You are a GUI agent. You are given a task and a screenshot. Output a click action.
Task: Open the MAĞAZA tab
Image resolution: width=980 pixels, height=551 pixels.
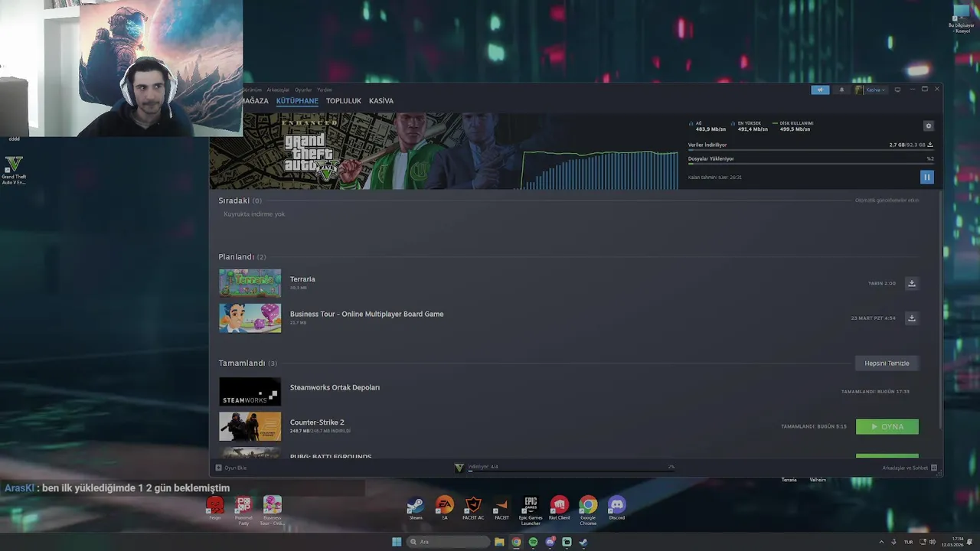coord(256,101)
